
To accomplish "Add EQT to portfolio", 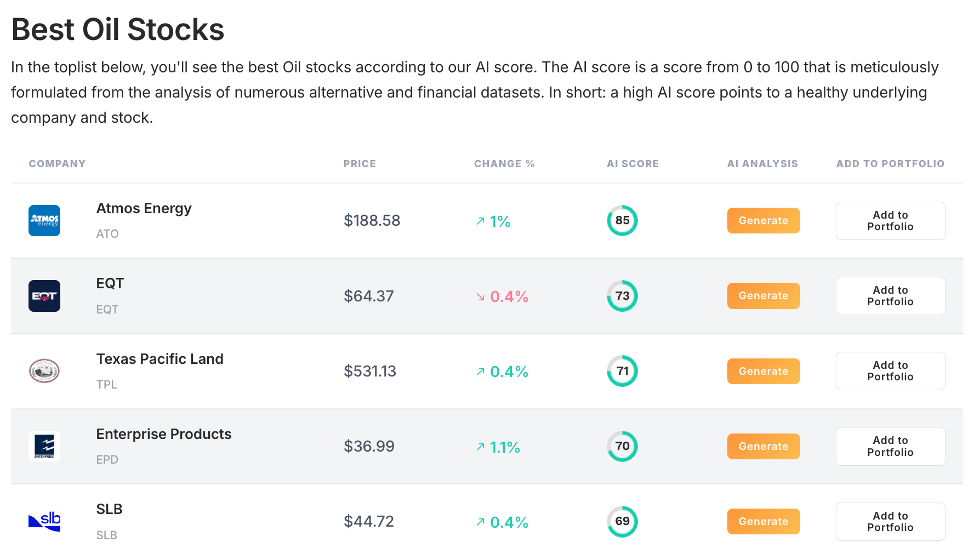I will (x=890, y=296).
